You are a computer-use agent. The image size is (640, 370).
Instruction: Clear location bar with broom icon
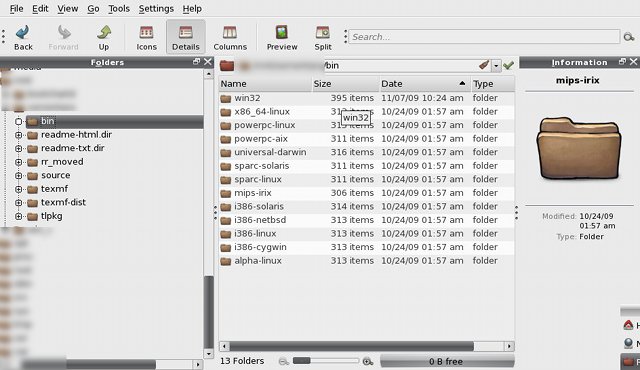pos(484,65)
